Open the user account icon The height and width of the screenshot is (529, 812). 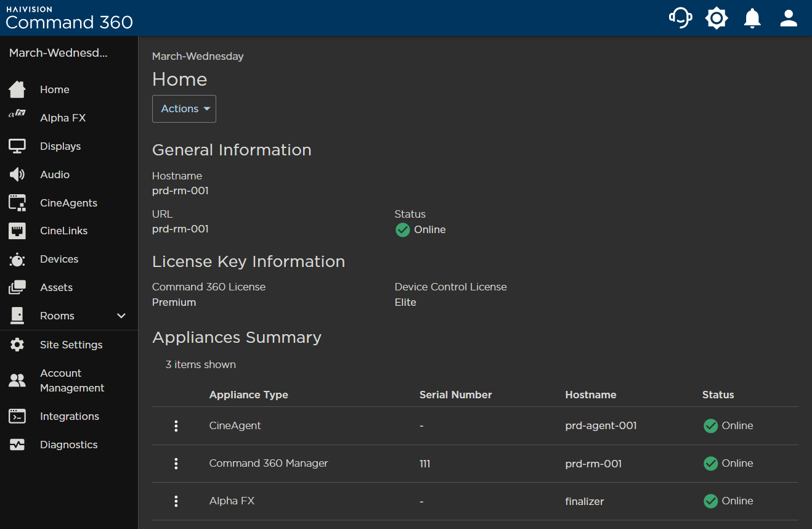click(x=789, y=18)
